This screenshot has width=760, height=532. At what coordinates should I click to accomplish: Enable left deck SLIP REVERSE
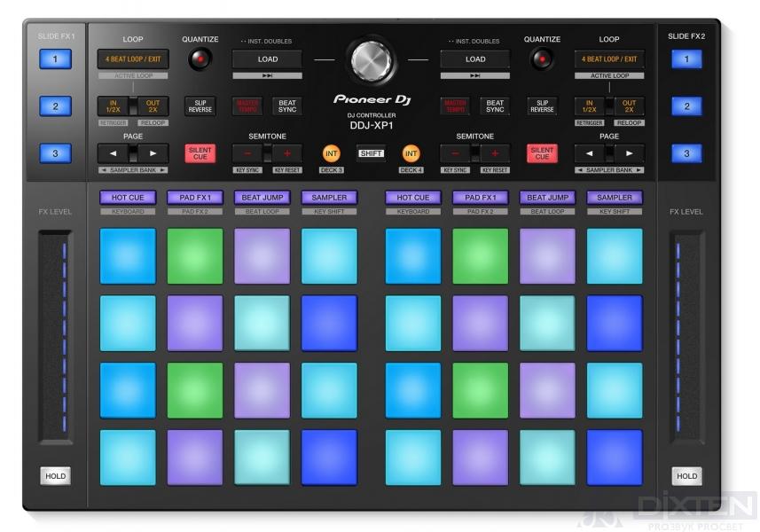(200, 106)
